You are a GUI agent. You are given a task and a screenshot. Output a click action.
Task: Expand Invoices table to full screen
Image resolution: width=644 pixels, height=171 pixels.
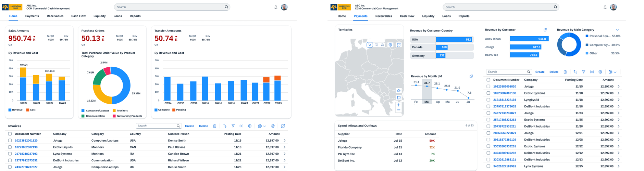283,126
